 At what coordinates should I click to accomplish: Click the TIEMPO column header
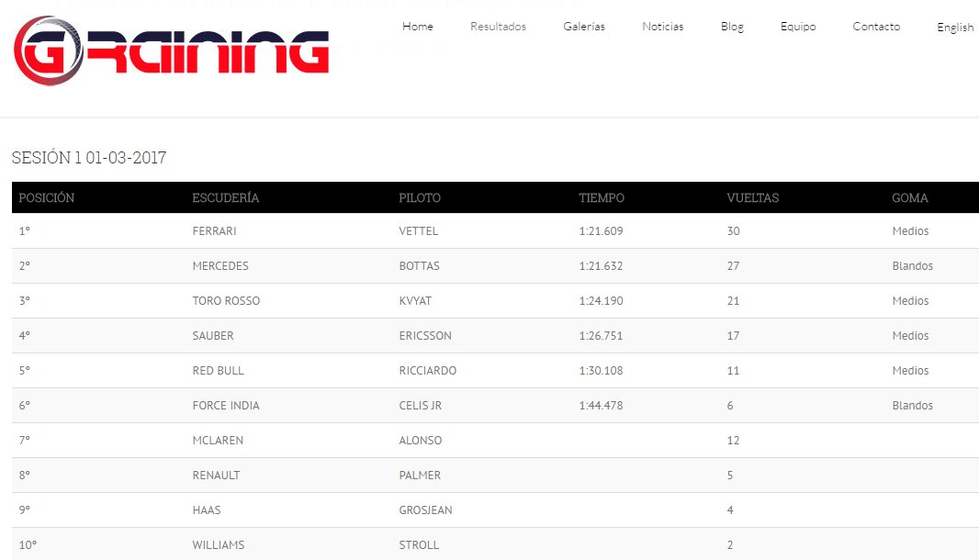[602, 198]
